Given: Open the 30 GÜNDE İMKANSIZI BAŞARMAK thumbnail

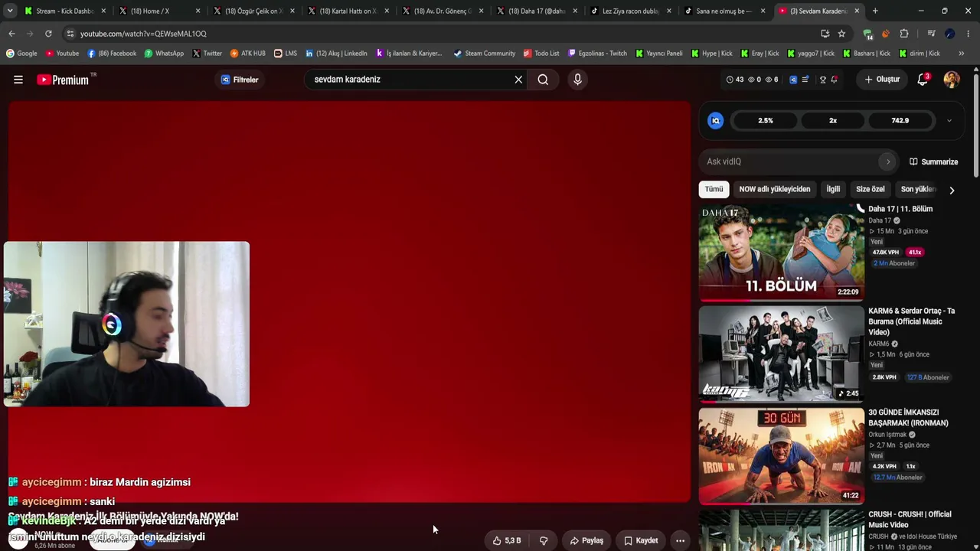Looking at the screenshot, I should [x=781, y=455].
